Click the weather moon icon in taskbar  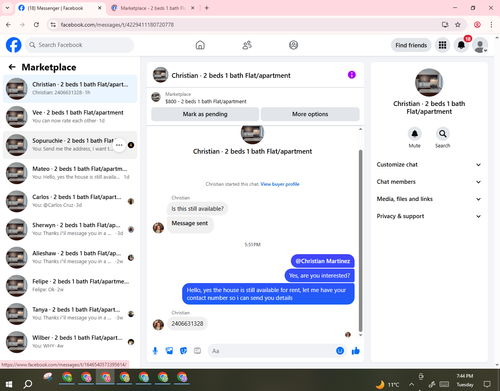(380, 385)
